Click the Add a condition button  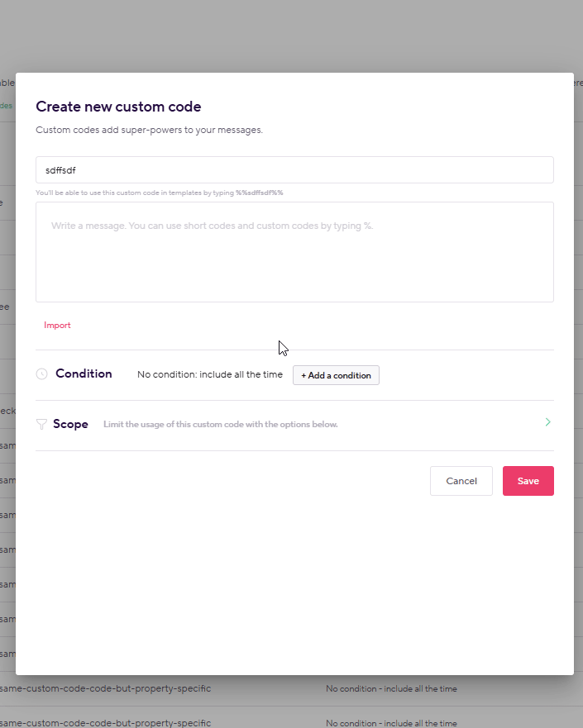click(x=336, y=375)
